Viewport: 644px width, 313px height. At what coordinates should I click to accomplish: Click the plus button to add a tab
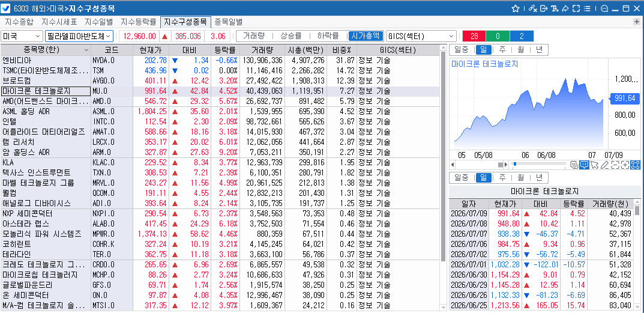point(637,22)
